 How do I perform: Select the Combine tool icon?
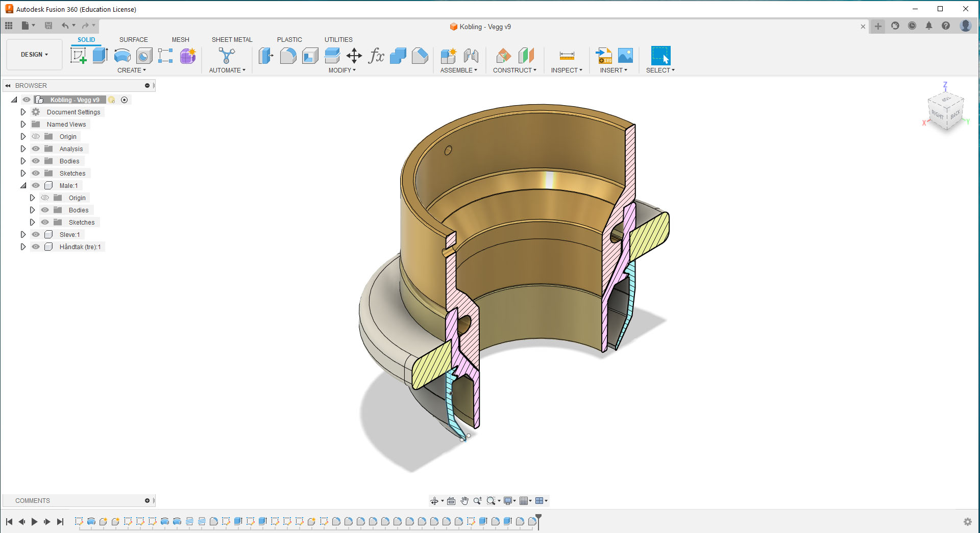(398, 56)
